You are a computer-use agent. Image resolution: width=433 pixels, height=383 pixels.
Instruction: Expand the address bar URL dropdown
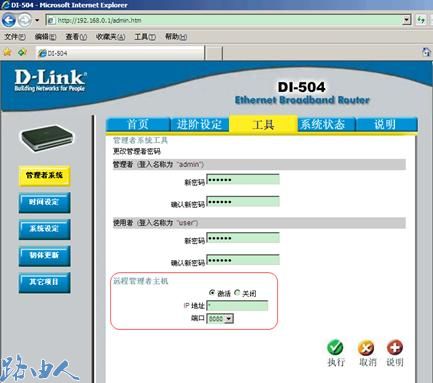point(406,20)
